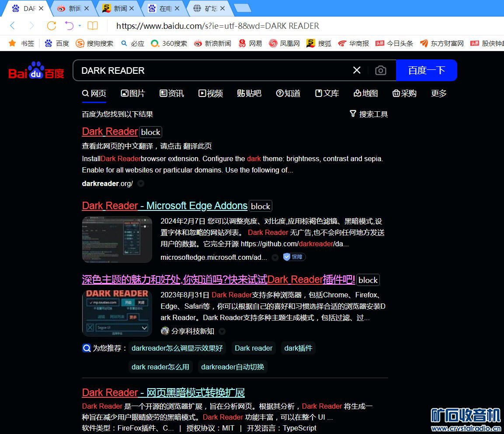Open the 华商报 bookmark
This screenshot has height=434, width=504.
(x=353, y=43)
